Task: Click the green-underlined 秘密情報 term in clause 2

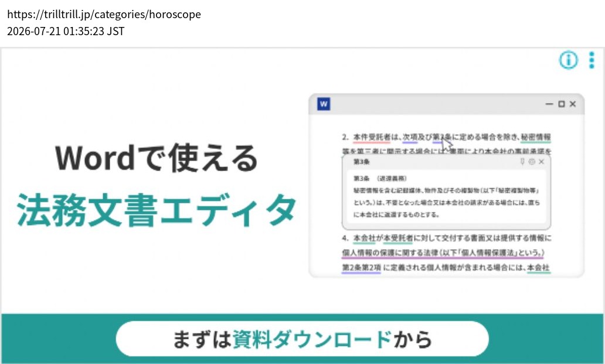Action: click(x=536, y=137)
